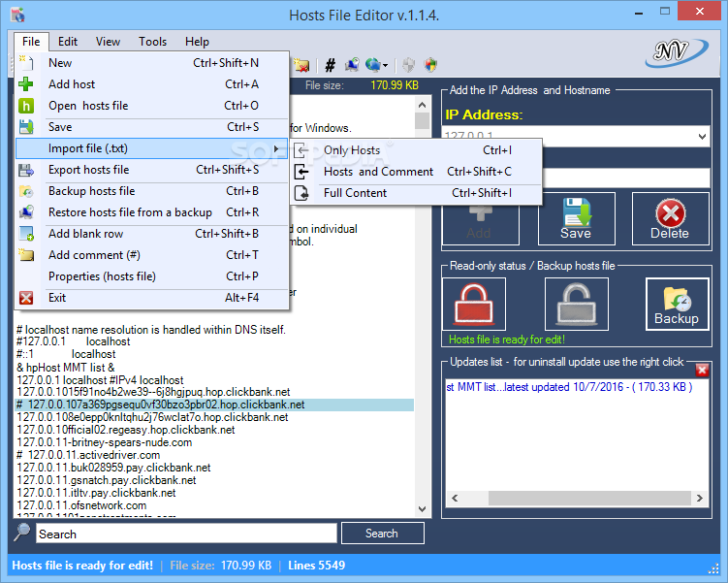Open the Help menu
The image size is (728, 583).
[x=197, y=42]
